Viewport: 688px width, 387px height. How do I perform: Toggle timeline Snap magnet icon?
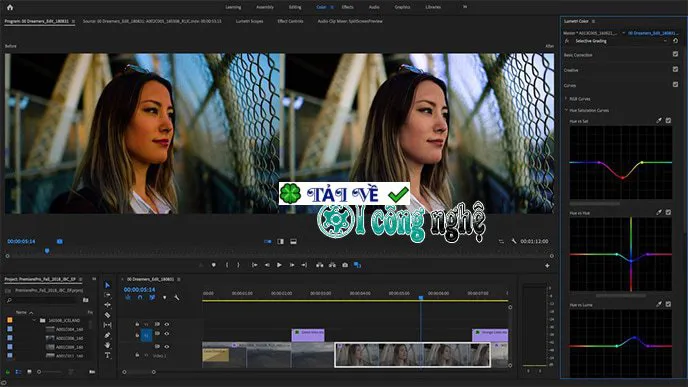(140, 297)
